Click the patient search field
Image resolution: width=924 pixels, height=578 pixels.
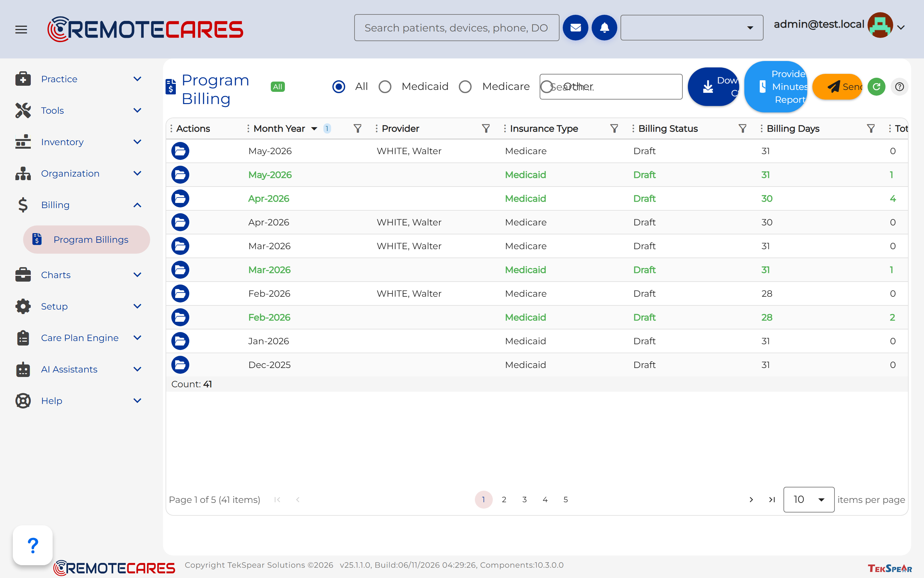[457, 28]
